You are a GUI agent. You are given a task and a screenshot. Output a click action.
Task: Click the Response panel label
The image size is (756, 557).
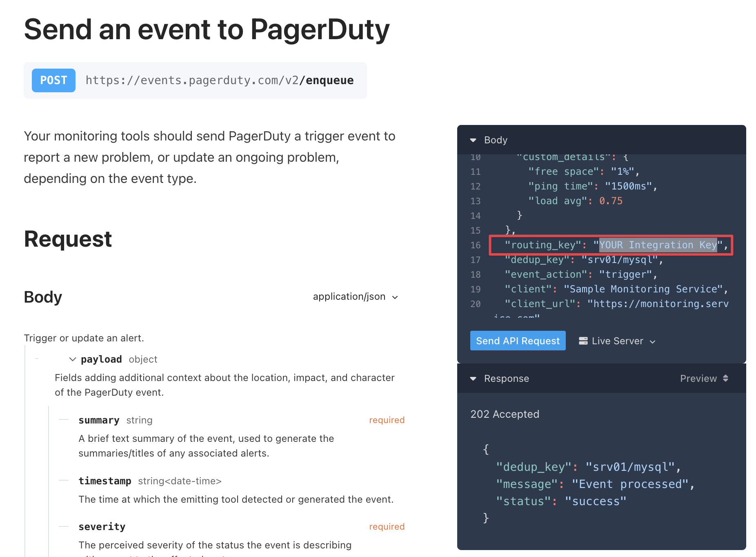pos(506,379)
